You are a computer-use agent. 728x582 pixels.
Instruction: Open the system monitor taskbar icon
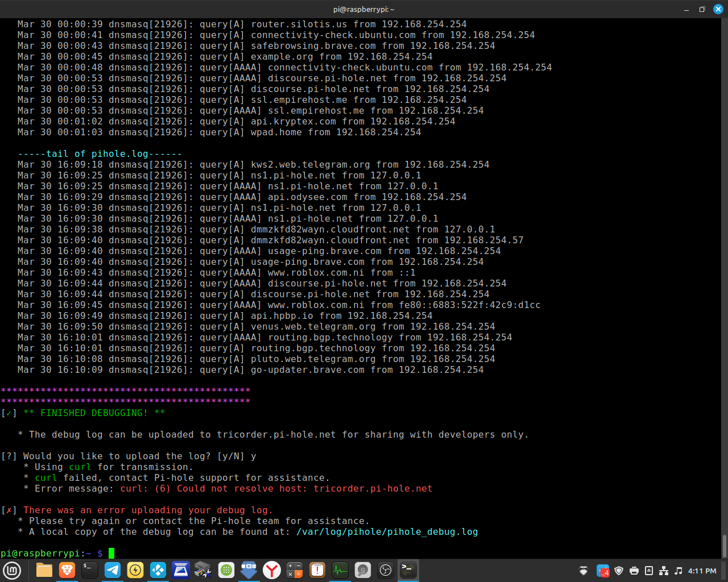click(340, 570)
